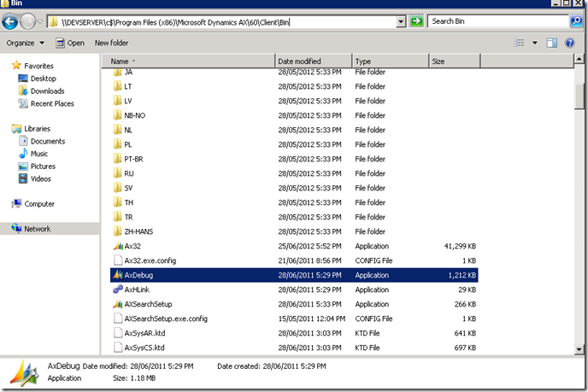The width and height of the screenshot is (588, 392).
Task: Click the green Go to arrow button
Action: coord(416,21)
